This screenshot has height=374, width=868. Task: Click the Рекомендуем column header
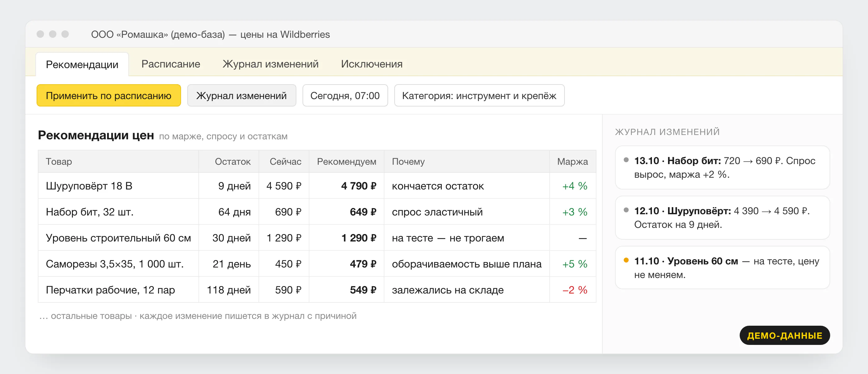tap(346, 161)
